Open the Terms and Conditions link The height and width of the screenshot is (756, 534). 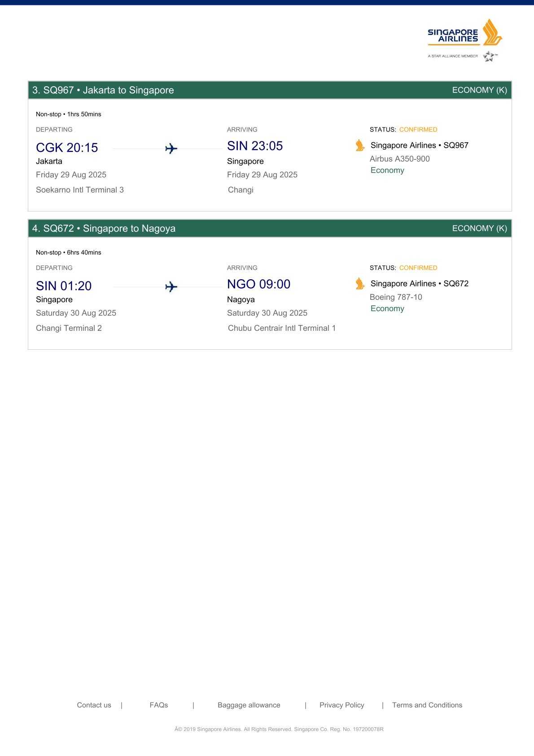click(x=427, y=705)
